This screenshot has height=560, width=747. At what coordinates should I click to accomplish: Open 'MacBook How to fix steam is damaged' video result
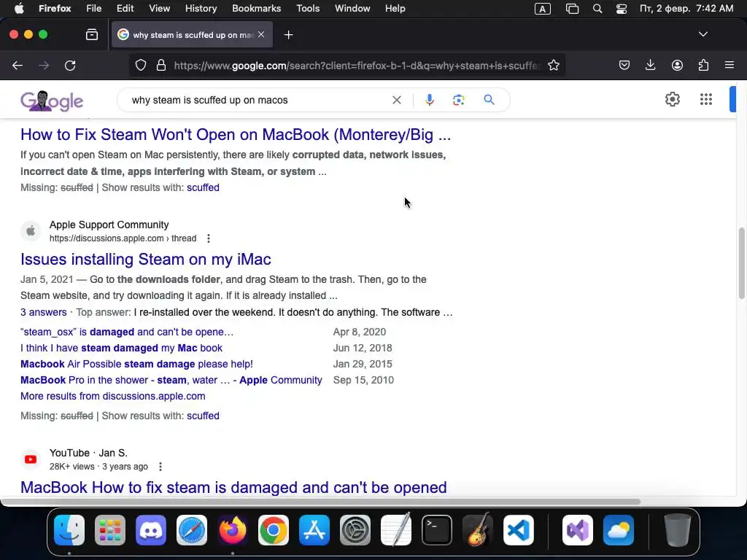(x=233, y=488)
